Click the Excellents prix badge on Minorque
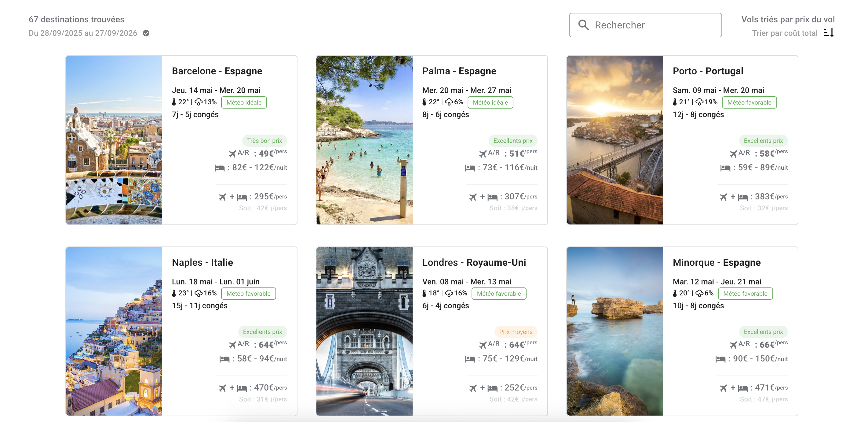This screenshot has width=868, height=422. [763, 331]
